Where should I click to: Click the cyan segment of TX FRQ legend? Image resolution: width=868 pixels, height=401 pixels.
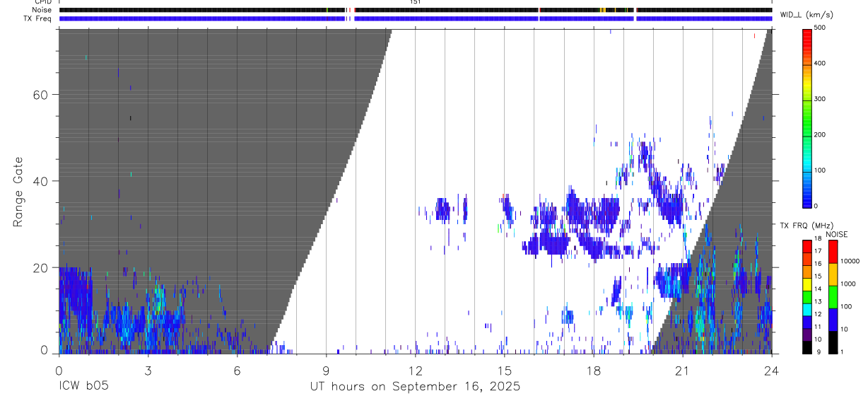tap(807, 310)
